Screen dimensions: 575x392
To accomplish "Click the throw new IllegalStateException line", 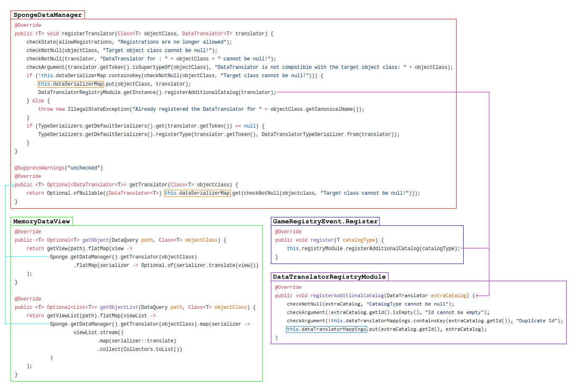I will (x=201, y=109).
